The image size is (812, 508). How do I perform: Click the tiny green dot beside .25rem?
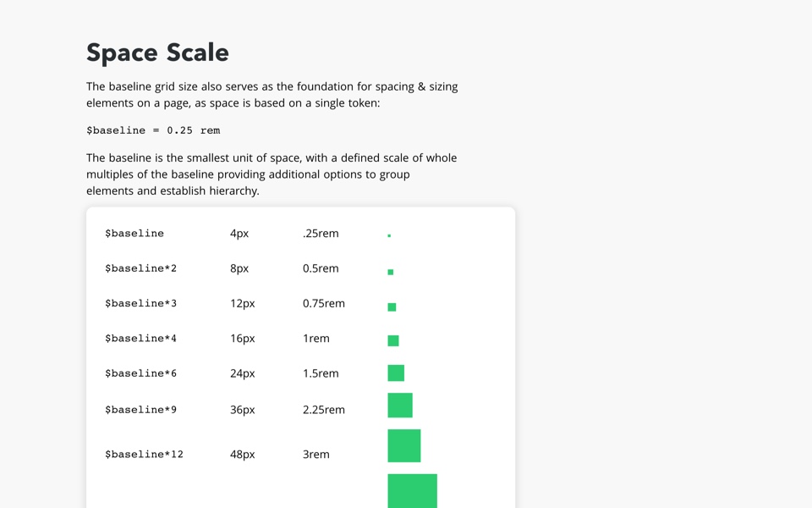[x=389, y=235]
